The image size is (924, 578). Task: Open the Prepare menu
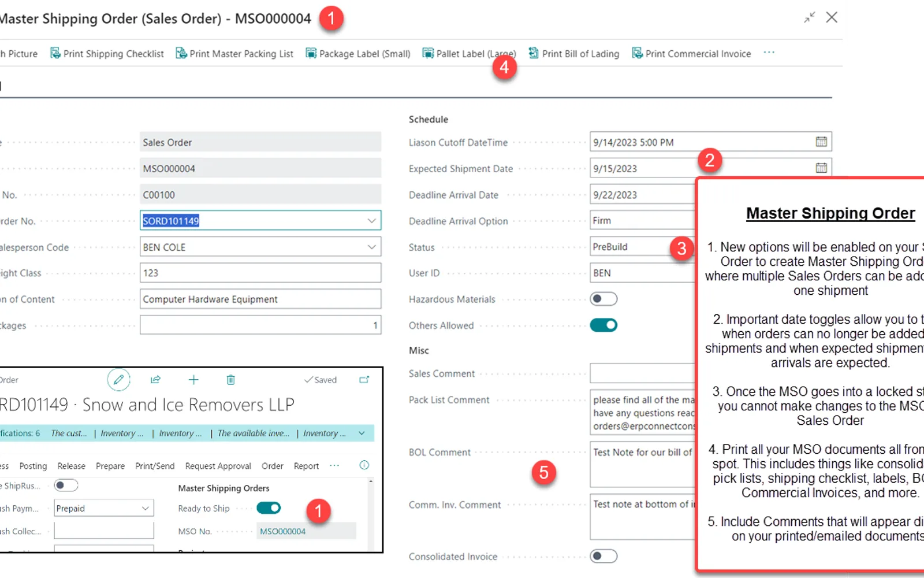coord(110,466)
